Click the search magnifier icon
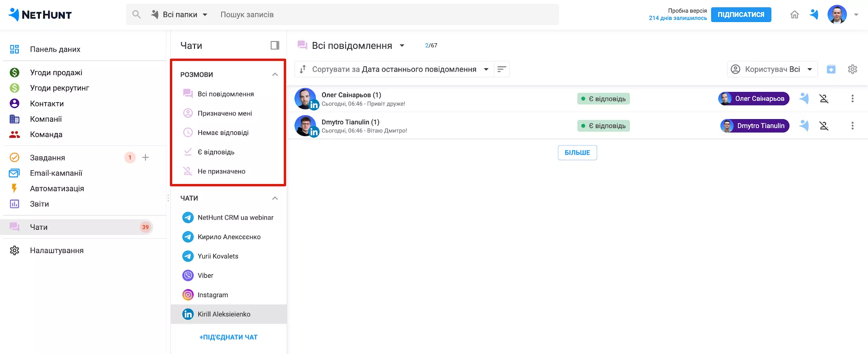The image size is (868, 354). 136,14
